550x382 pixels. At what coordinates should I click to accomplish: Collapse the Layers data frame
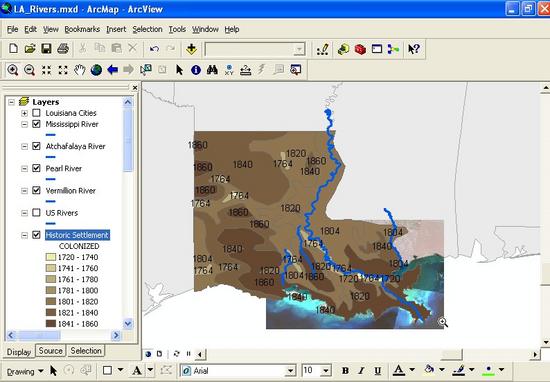tap(12, 102)
